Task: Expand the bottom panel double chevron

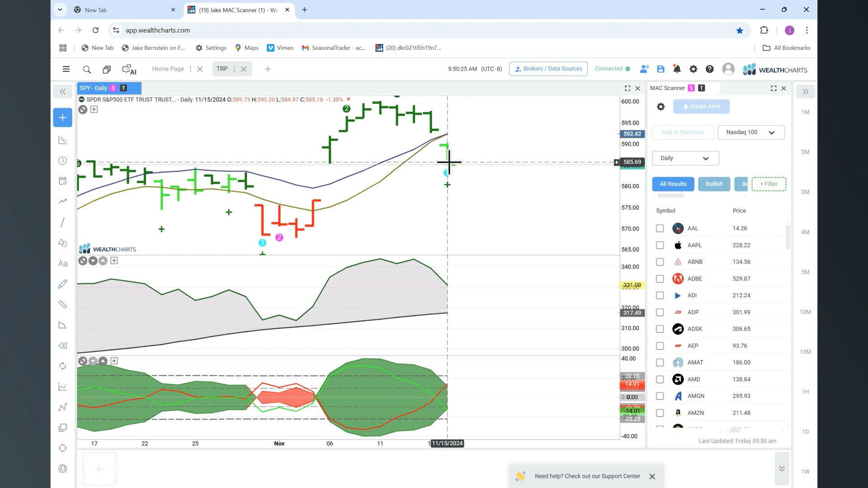Action: tap(782, 469)
